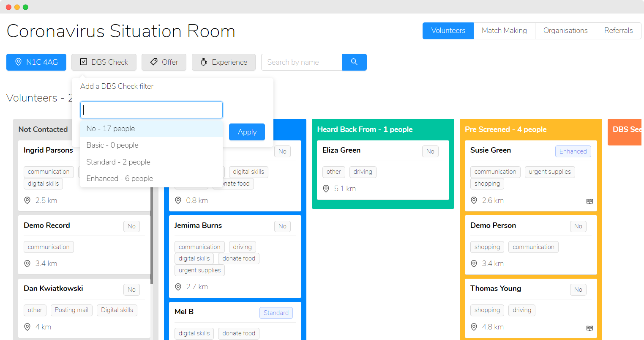
Task: Click 'Coronavirus Situation Room' title
Action: pyautogui.click(x=121, y=31)
